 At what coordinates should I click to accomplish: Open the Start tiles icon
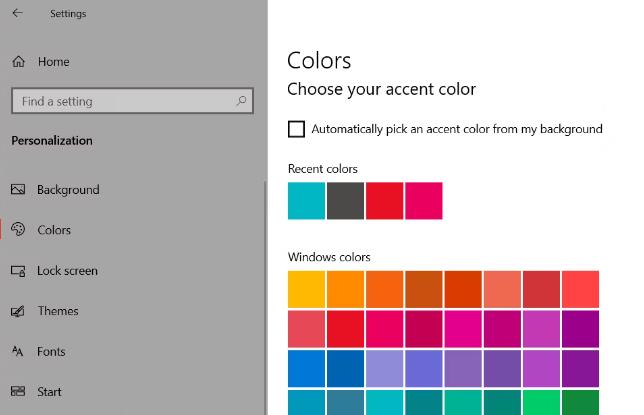[x=18, y=391]
